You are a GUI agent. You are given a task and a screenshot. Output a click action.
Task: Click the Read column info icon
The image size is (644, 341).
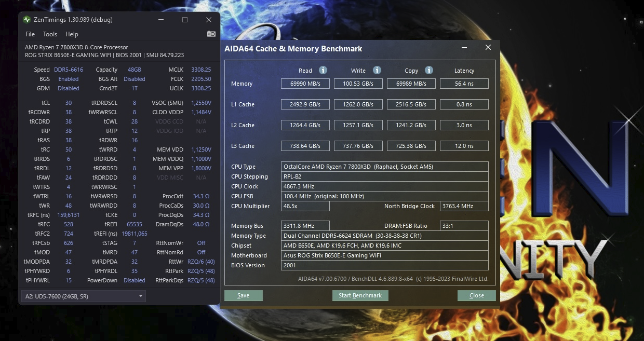(x=323, y=70)
